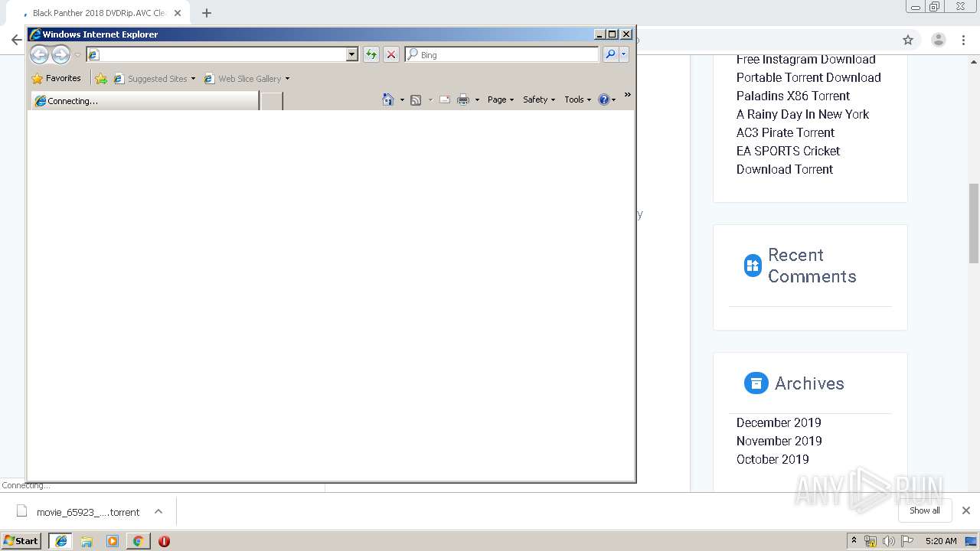Screen dimensions: 980x551
Task: Select the Connecting... tab in IE
Action: [x=145, y=100]
